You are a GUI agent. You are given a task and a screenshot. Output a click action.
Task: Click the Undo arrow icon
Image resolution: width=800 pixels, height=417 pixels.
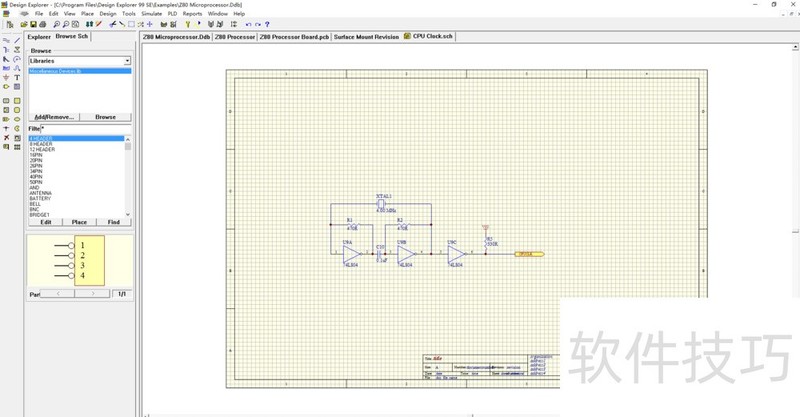click(x=248, y=23)
